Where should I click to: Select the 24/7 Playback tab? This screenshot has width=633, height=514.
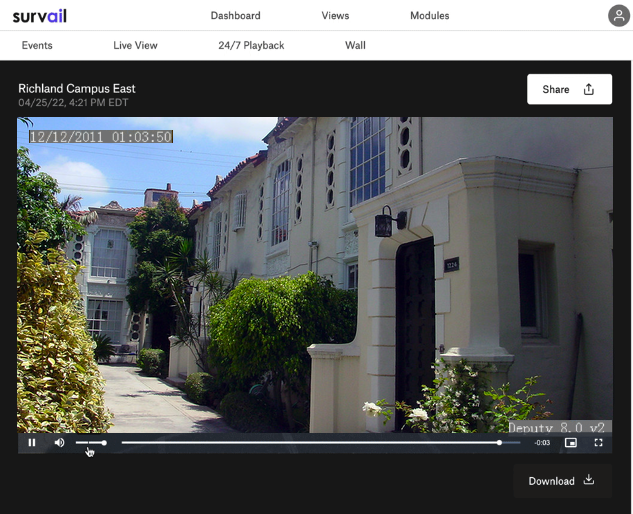pos(251,45)
